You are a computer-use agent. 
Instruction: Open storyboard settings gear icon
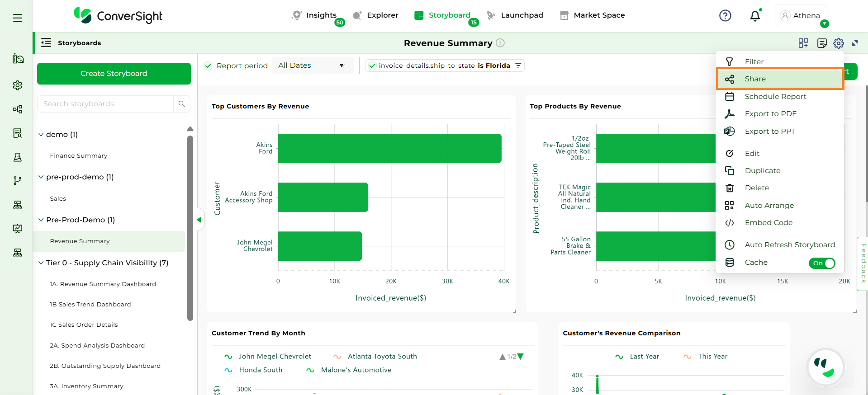[x=839, y=43]
